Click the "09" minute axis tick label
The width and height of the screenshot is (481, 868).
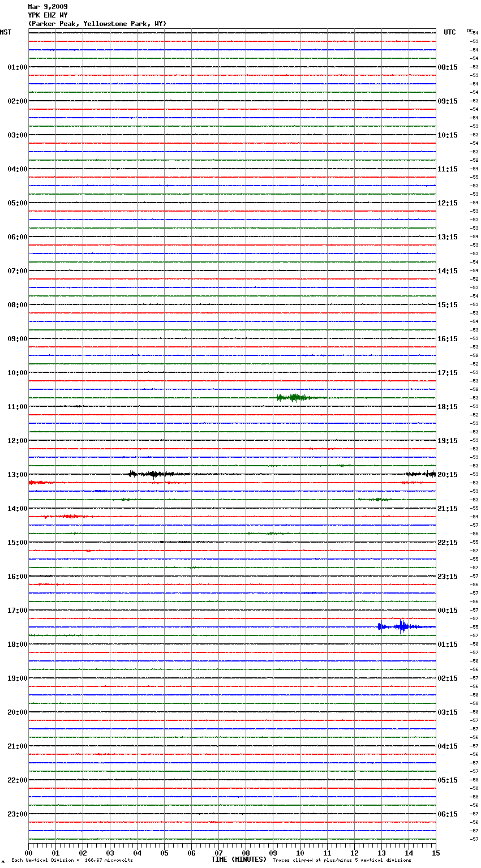[273, 853]
